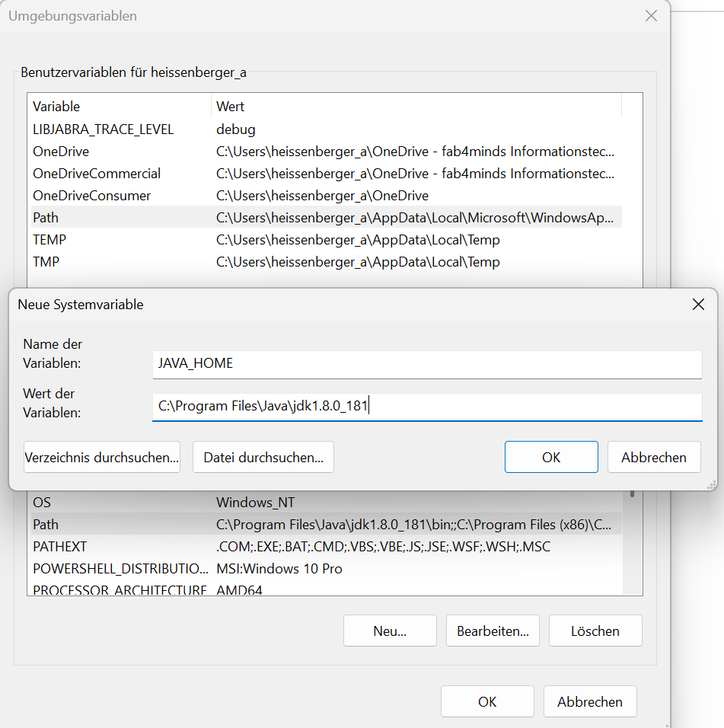Select the system Path variable row

[x=46, y=525]
